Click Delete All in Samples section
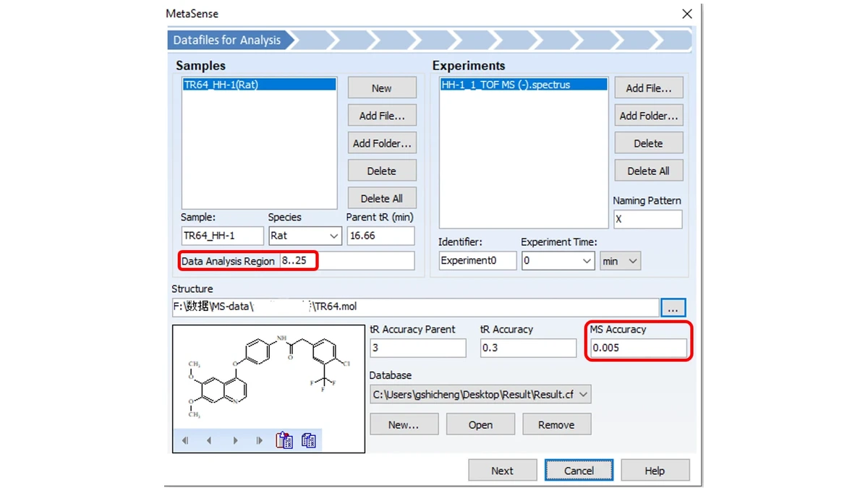Viewport: 868px width, 488px height. point(382,198)
